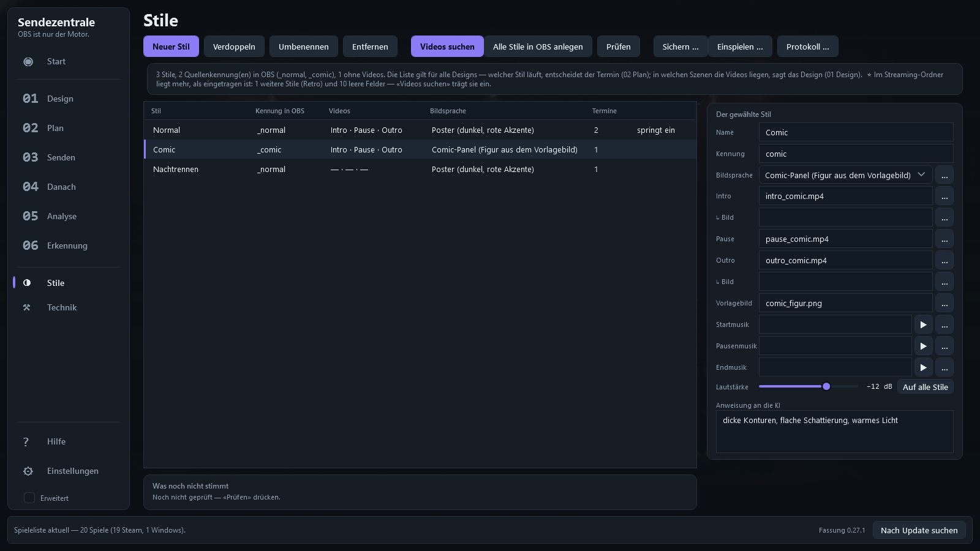The width and height of the screenshot is (980, 551).
Task: Click Auf alle Stile button
Action: (925, 387)
